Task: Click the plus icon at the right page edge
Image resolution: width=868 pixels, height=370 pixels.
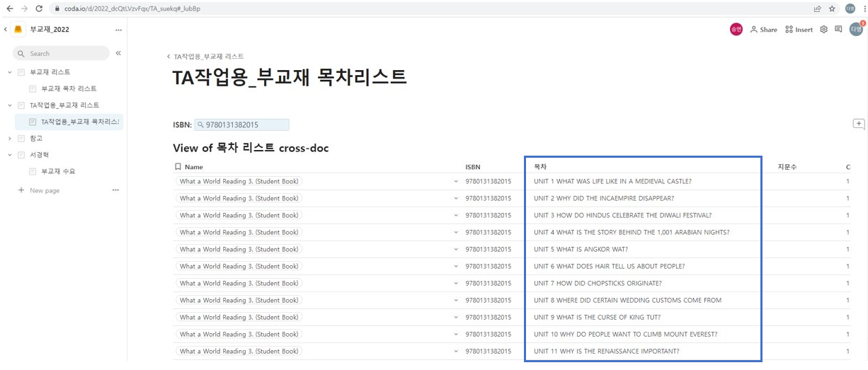Action: tap(859, 124)
